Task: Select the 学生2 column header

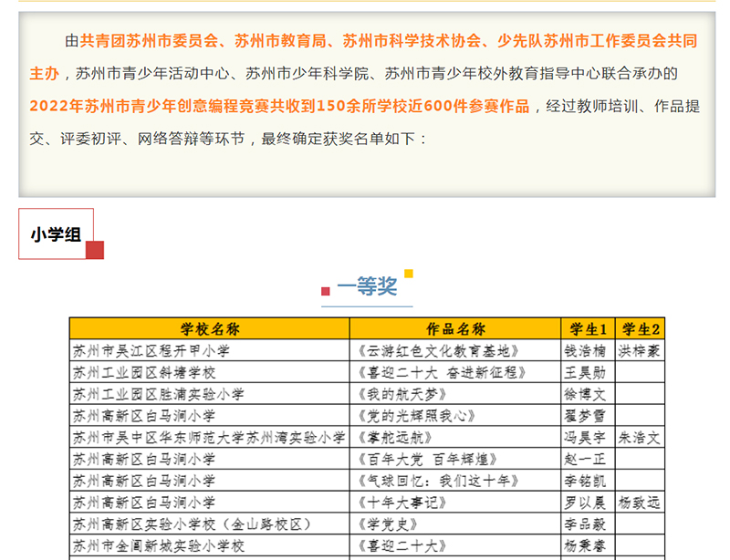Action: pos(641,329)
